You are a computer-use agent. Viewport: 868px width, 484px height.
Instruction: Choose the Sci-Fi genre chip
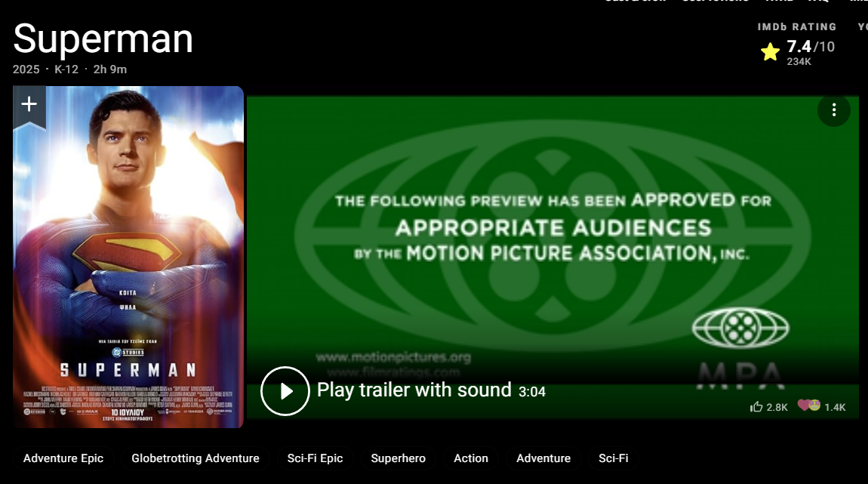614,458
